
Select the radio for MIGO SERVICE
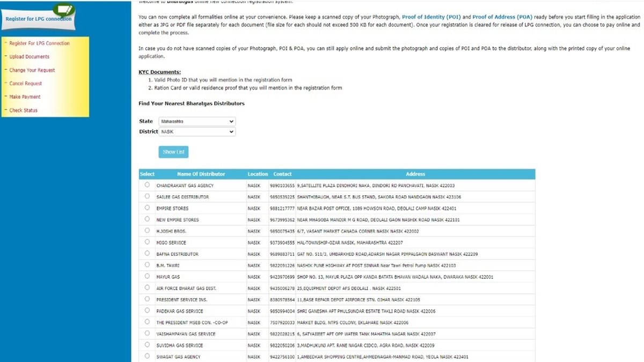point(147,242)
